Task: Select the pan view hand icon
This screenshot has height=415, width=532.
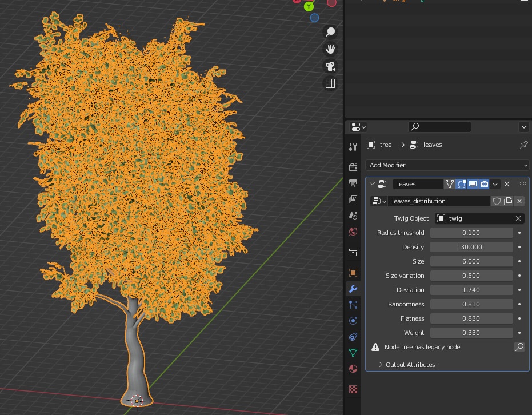Action: (x=330, y=49)
